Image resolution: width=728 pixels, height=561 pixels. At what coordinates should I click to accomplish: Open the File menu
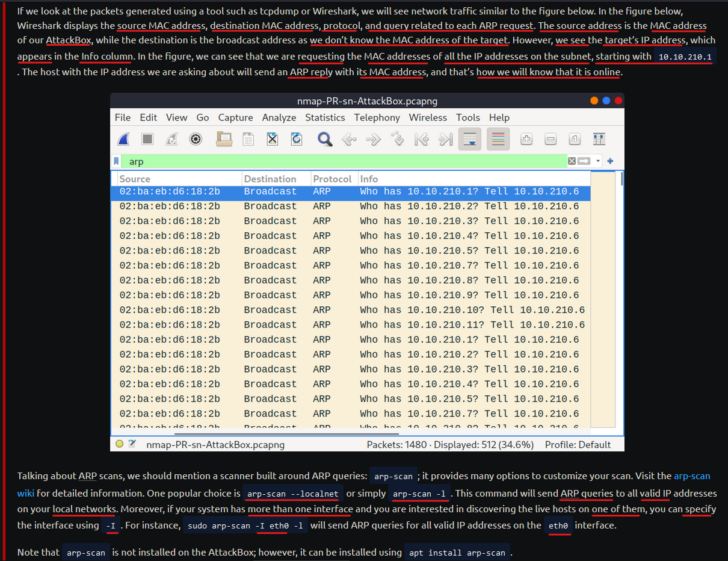pos(123,117)
